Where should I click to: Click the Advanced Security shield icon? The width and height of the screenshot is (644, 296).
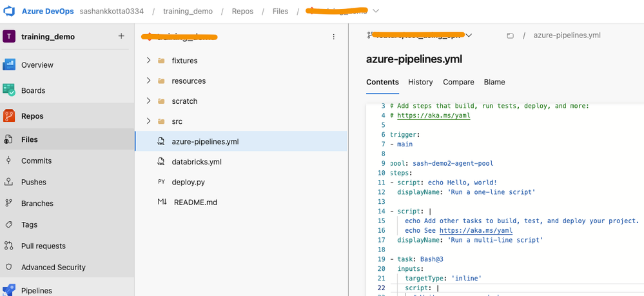pyautogui.click(x=9, y=267)
